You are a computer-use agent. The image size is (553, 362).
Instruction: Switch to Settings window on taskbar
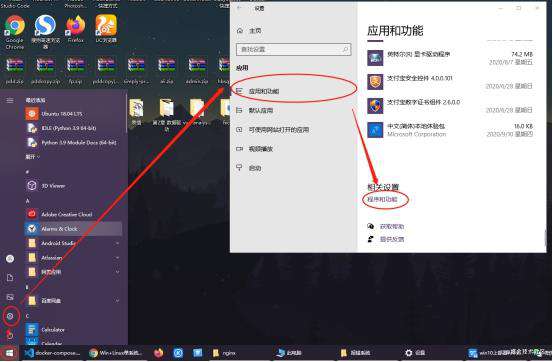pyautogui.click(x=415, y=352)
